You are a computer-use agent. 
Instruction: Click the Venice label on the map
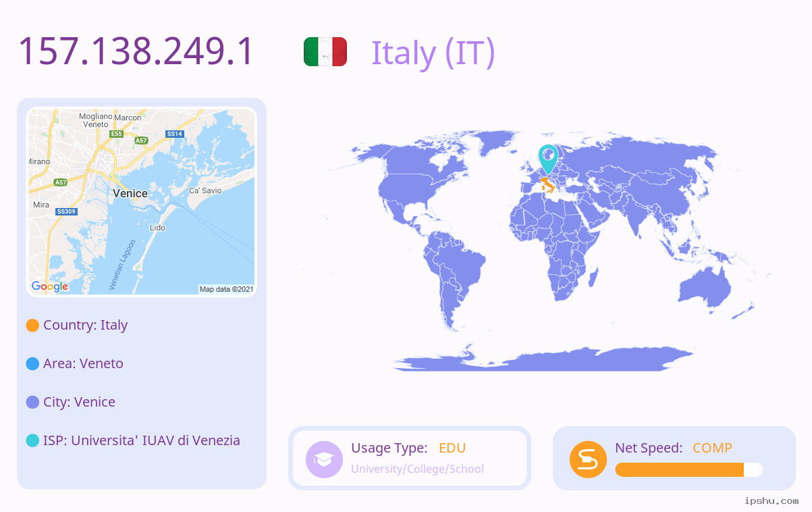point(130,193)
